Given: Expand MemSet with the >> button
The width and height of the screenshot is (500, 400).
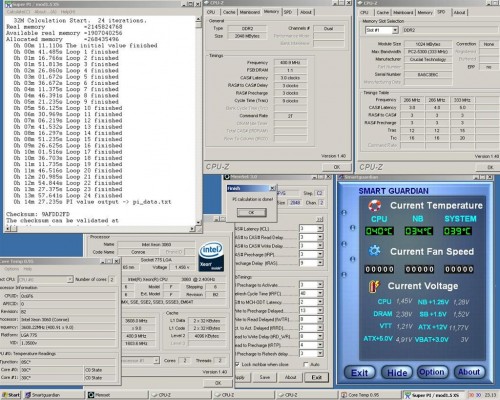Looking at the screenshot, I should pyautogui.click(x=320, y=219).
